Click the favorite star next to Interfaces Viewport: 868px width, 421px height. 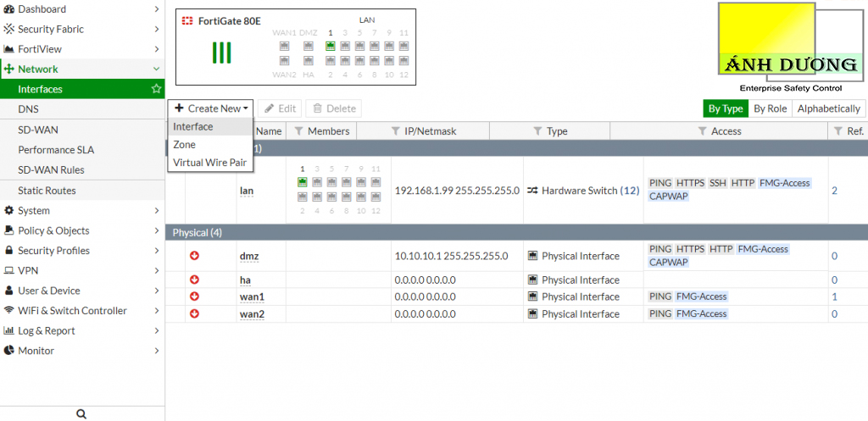pos(157,88)
